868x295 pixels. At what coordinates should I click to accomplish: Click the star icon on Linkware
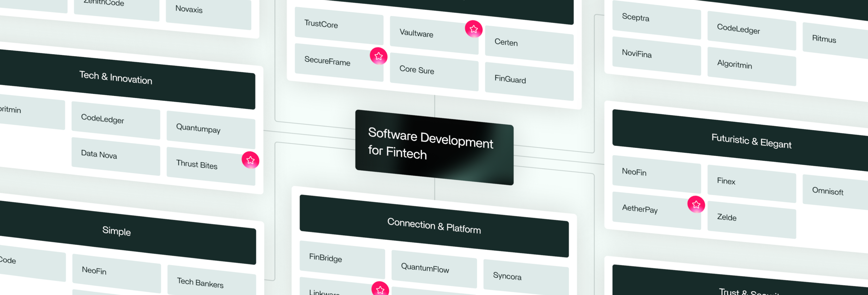pos(380,289)
